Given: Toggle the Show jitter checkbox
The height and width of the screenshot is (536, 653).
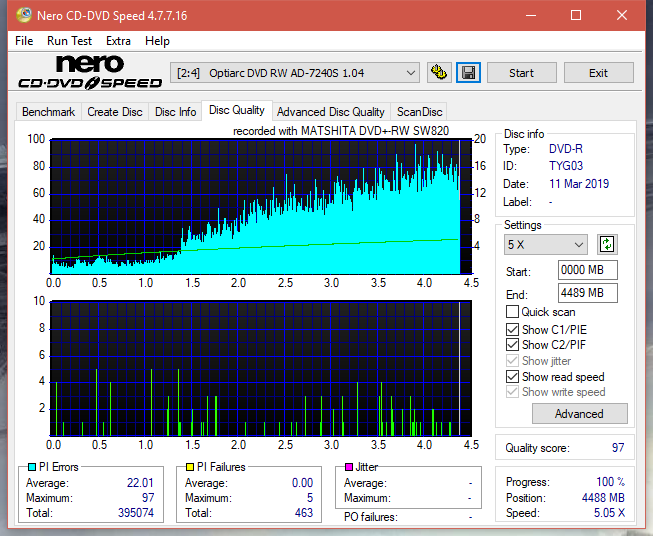Looking at the screenshot, I should [x=512, y=361].
